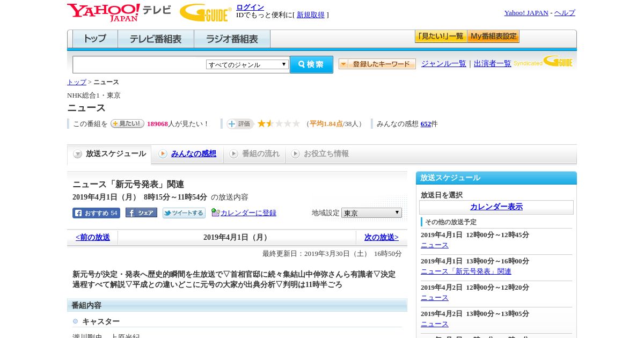Viewport: 644px width, 338px height.
Task: Open ニュース link for April 1 12時00分
Action: tap(434, 245)
